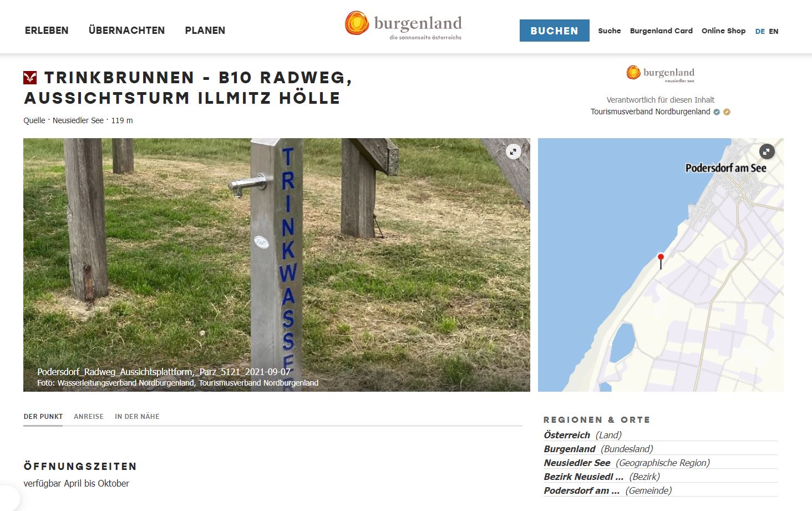Expand the fountain photo to fullscreen
The height and width of the screenshot is (511, 812).
point(514,151)
